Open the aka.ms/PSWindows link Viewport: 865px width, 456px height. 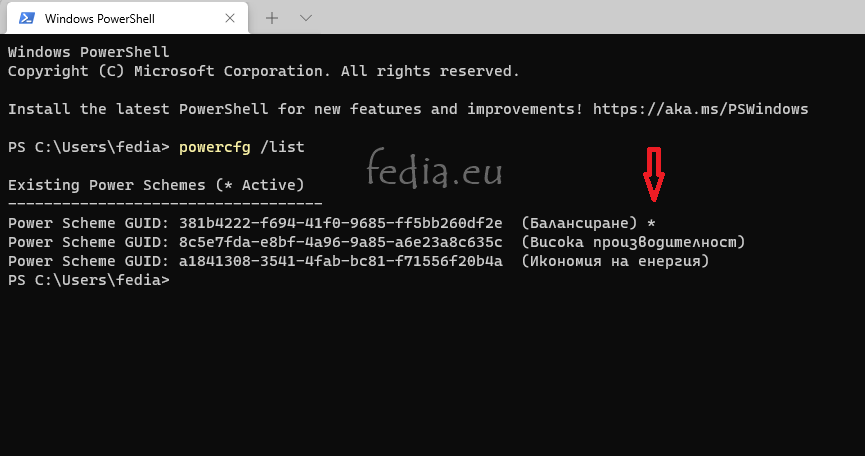coord(701,109)
